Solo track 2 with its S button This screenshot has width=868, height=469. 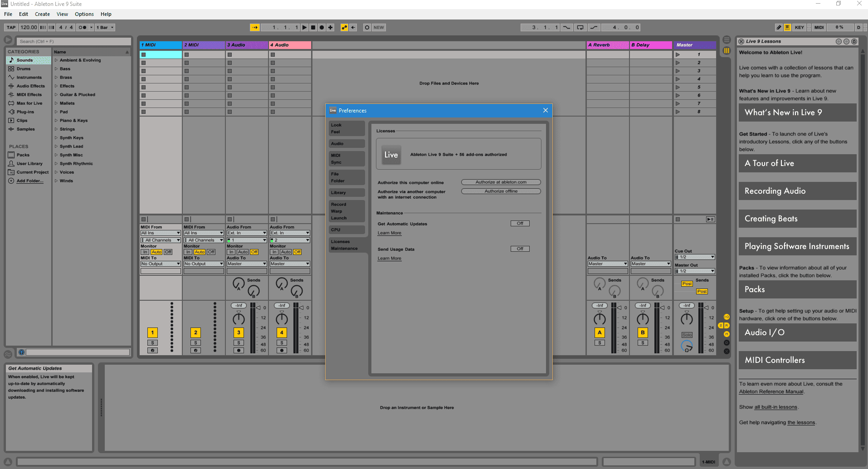195,343
